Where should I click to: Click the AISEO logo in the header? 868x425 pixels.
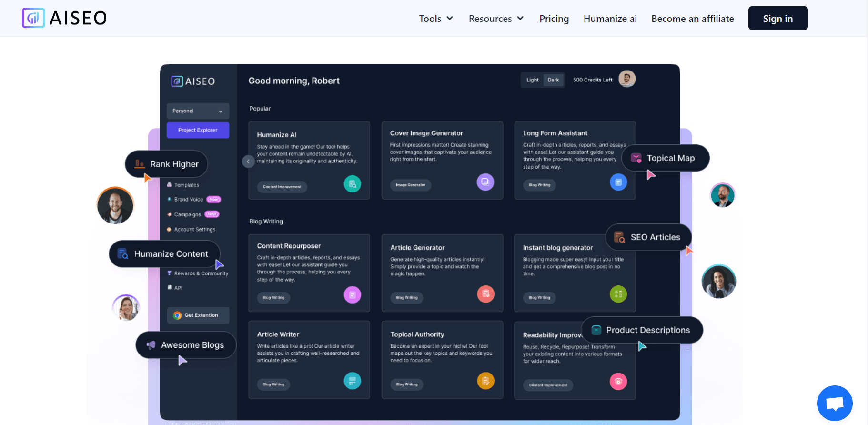pyautogui.click(x=64, y=18)
